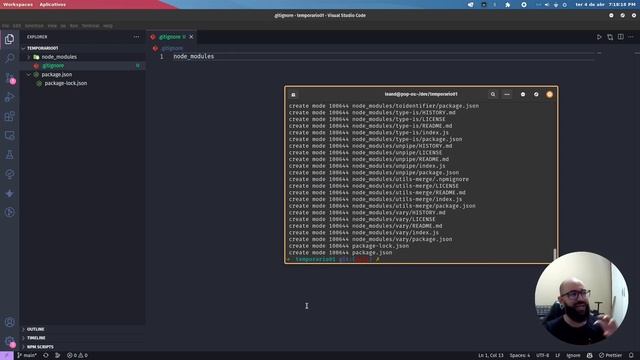This screenshot has height=360, width=640.
Task: Click node_modules text on line 1
Action: click(193, 56)
